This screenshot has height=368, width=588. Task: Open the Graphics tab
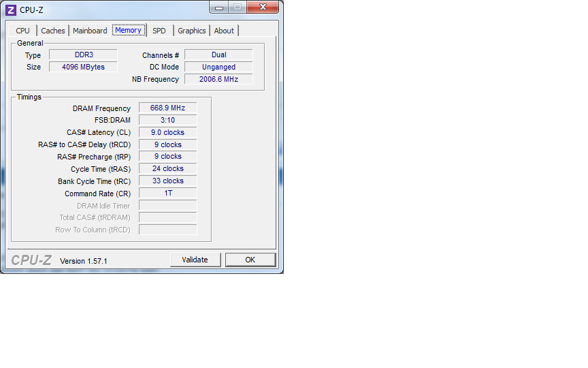click(x=192, y=31)
